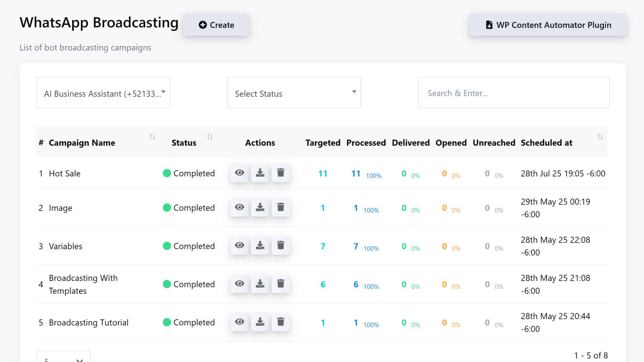Open the rows-per-page dropdown at bottom

point(64,358)
